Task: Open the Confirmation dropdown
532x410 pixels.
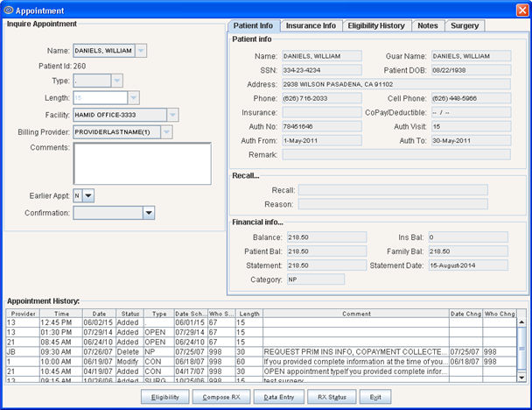Action: pos(149,213)
